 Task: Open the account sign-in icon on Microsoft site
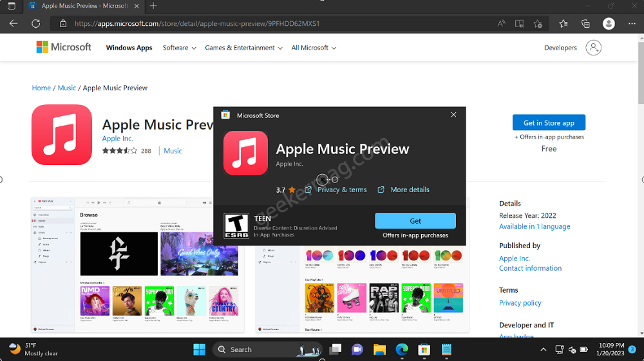point(594,48)
